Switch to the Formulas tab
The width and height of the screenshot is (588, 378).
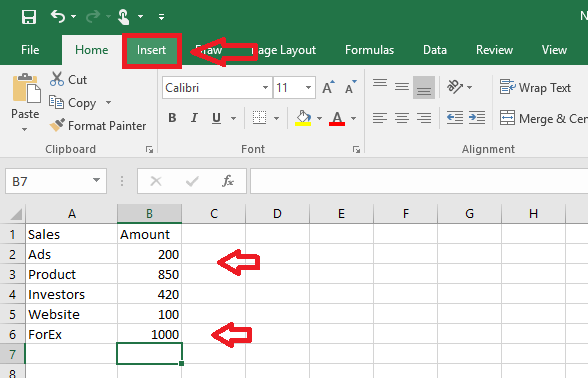click(x=369, y=50)
